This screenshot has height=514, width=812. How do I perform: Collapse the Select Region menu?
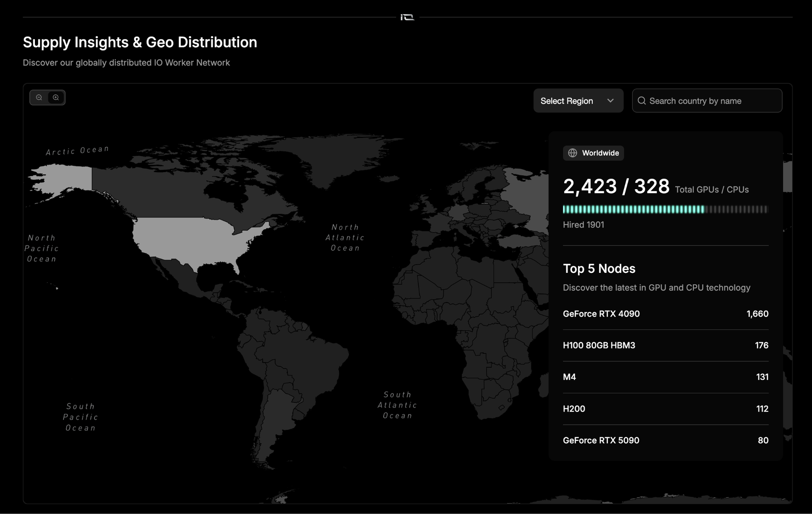578,100
